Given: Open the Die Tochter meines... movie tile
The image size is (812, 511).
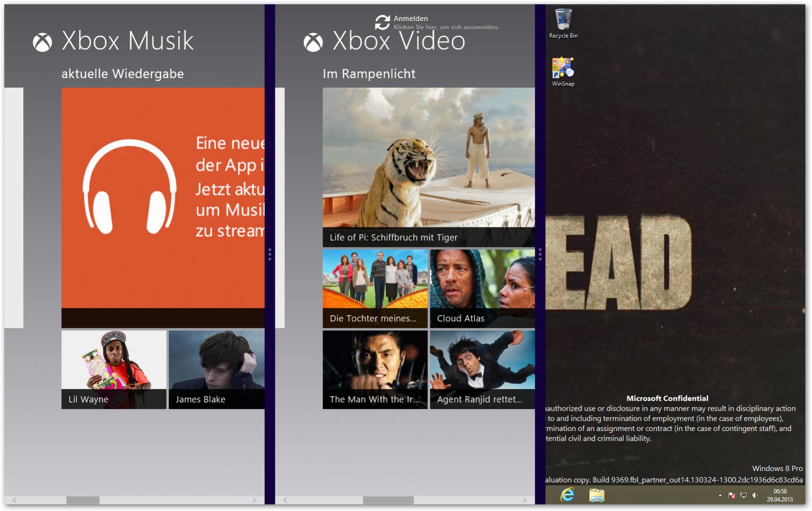Looking at the screenshot, I should point(375,288).
